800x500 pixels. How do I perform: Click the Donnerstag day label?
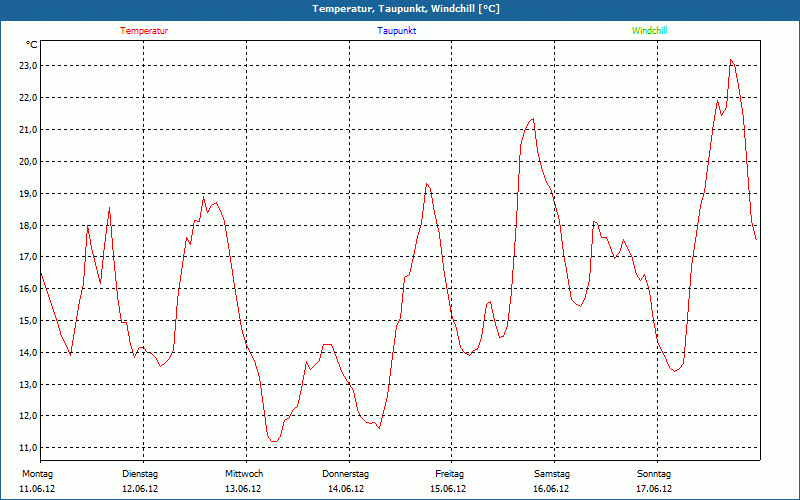click(x=345, y=474)
